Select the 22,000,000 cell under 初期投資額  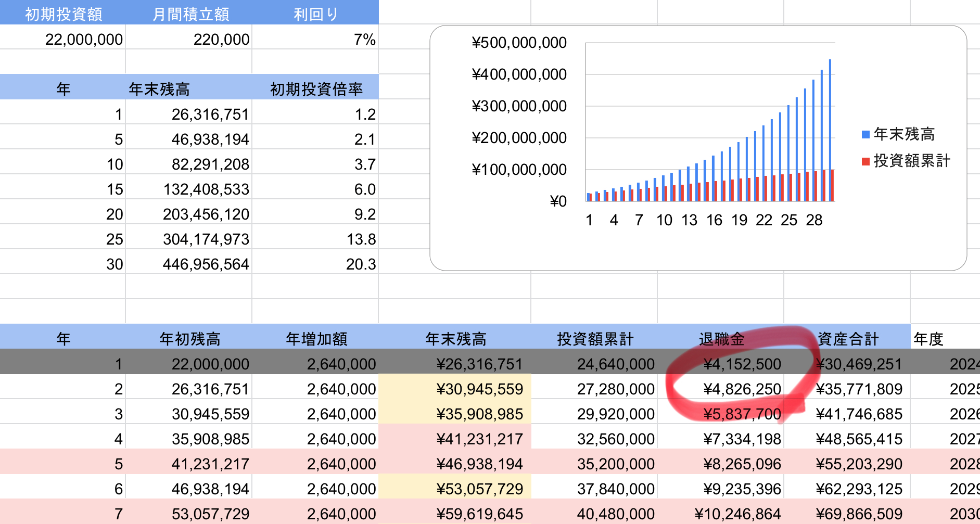coord(83,40)
